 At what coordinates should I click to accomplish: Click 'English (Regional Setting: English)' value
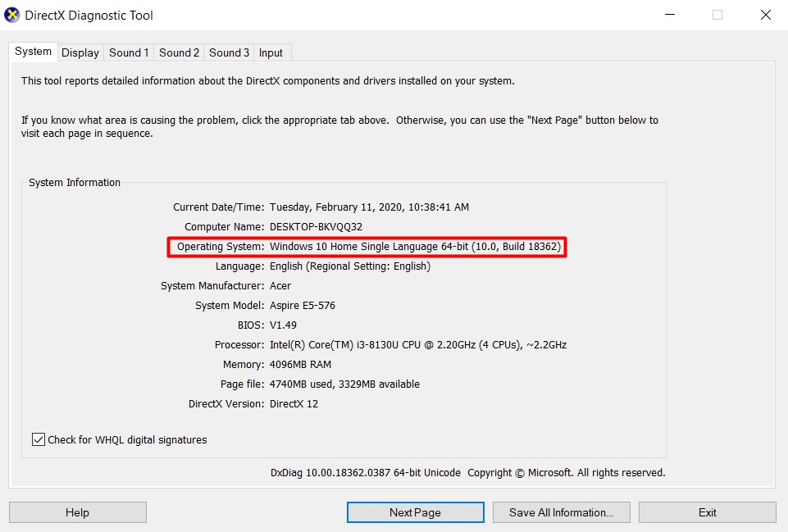click(350, 266)
